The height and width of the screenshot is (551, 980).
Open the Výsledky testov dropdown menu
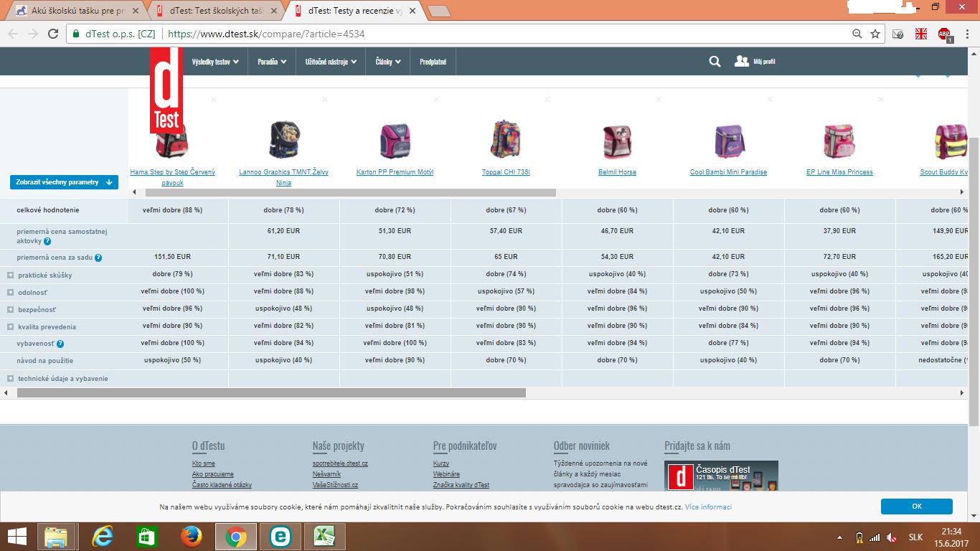[215, 62]
